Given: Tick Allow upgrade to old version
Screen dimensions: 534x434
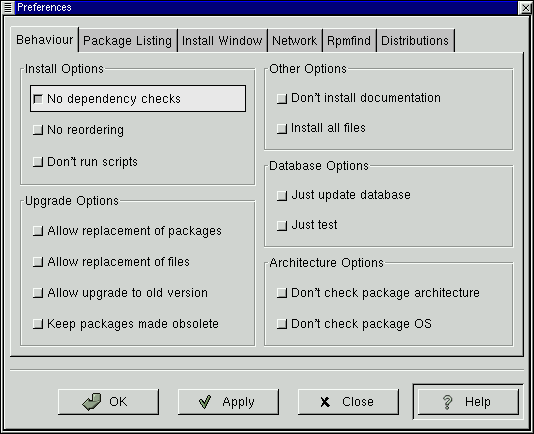Looking at the screenshot, I should point(120,293).
